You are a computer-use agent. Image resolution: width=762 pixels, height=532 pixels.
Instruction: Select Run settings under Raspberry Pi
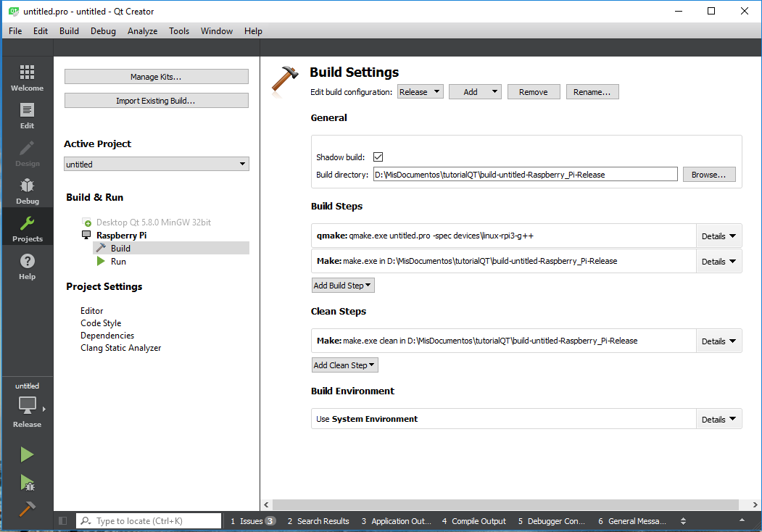pos(118,262)
